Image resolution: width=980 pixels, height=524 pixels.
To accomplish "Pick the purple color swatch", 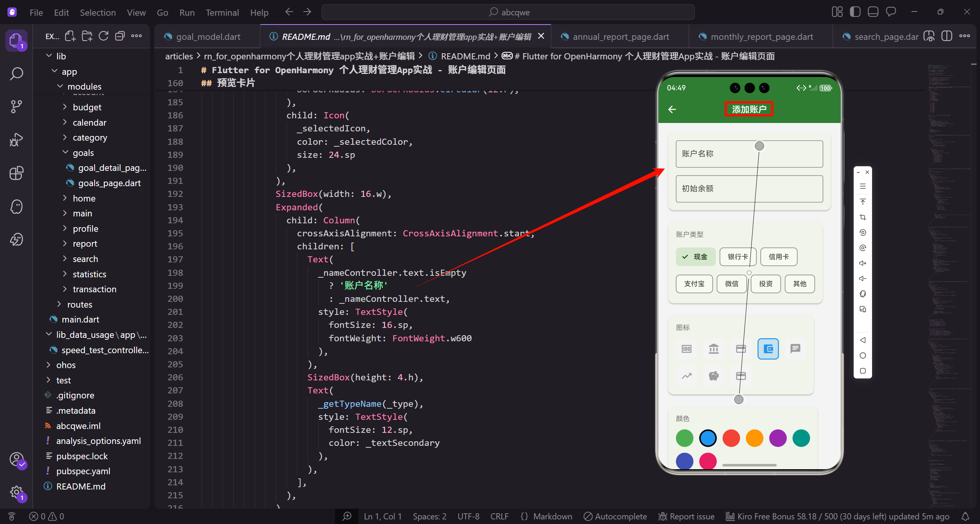I will (x=777, y=438).
